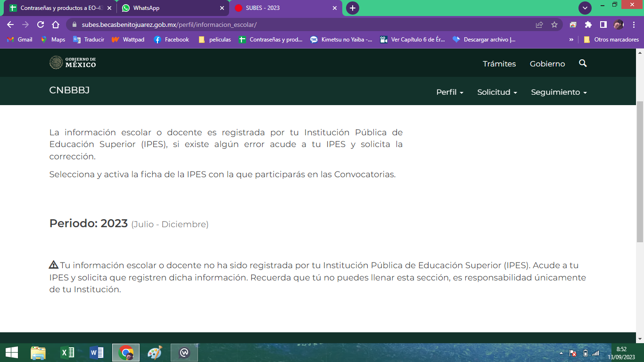Open Contraseñas y prod... bookmark

click(x=271, y=40)
